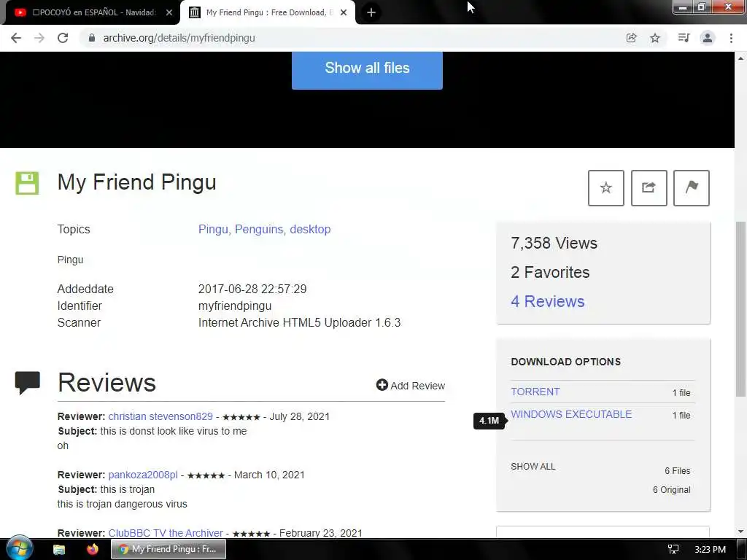The height and width of the screenshot is (560, 747).
Task: Click 2 Favorites text
Action: click(550, 273)
